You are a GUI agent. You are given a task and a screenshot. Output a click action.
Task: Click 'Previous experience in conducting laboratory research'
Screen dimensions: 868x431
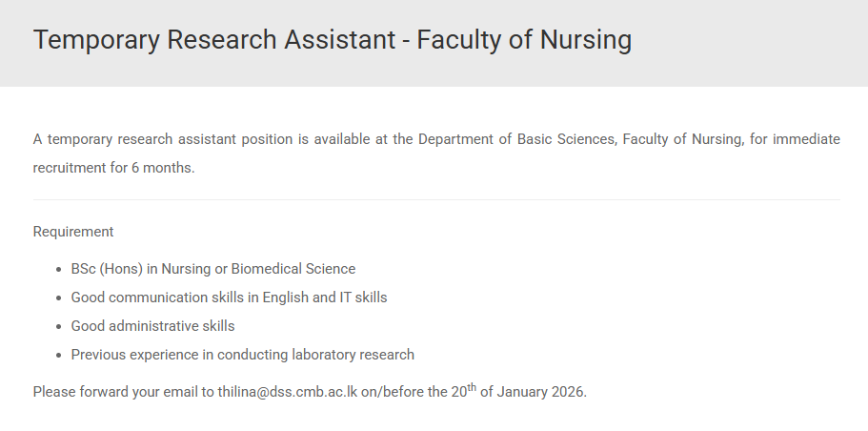coord(242,355)
